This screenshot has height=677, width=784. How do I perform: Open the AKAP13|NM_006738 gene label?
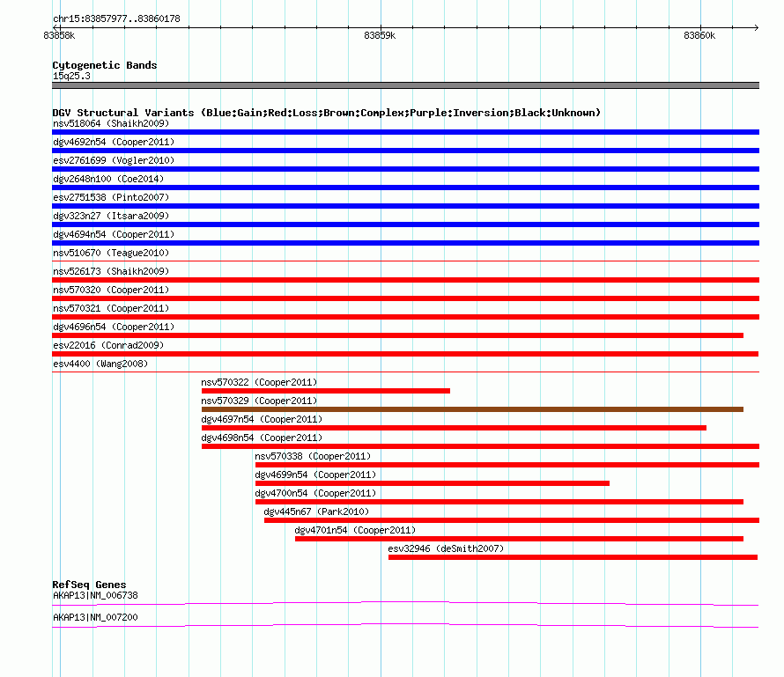pyautogui.click(x=95, y=595)
